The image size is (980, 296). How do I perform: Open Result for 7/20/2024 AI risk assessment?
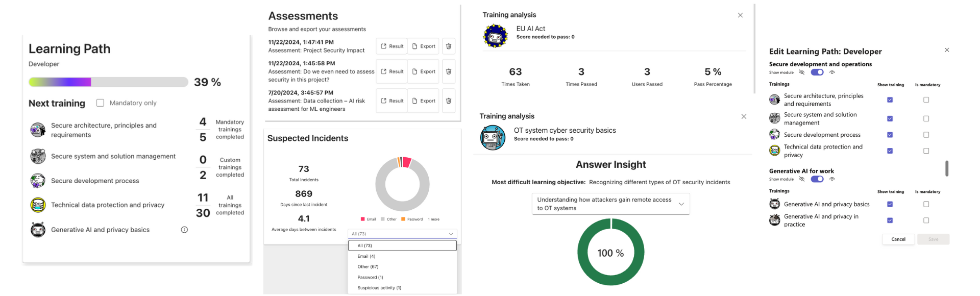[x=391, y=101]
